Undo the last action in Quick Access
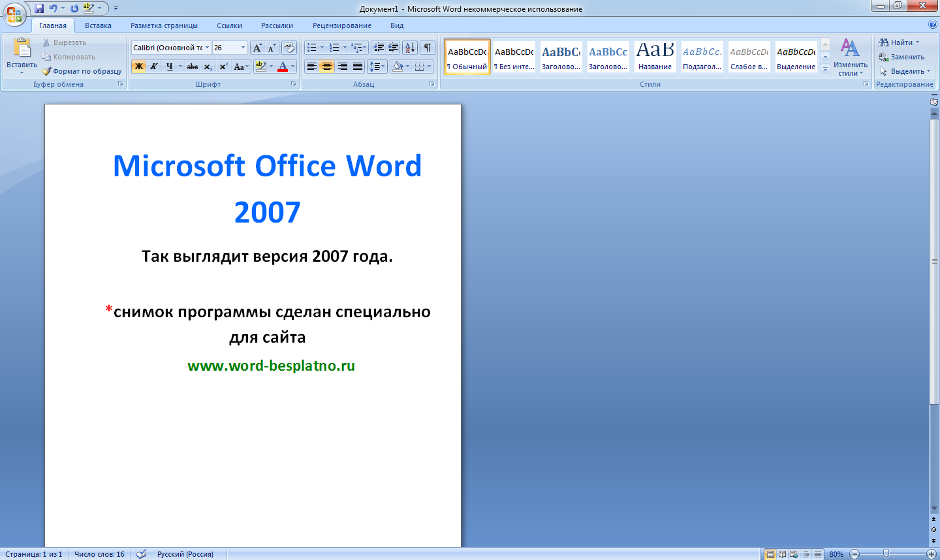The height and width of the screenshot is (560, 940). (54, 8)
